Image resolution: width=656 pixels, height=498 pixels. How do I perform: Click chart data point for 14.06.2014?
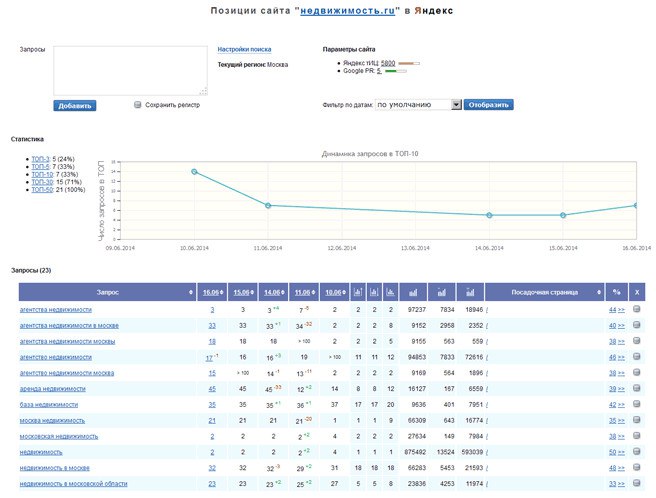pos(489,215)
